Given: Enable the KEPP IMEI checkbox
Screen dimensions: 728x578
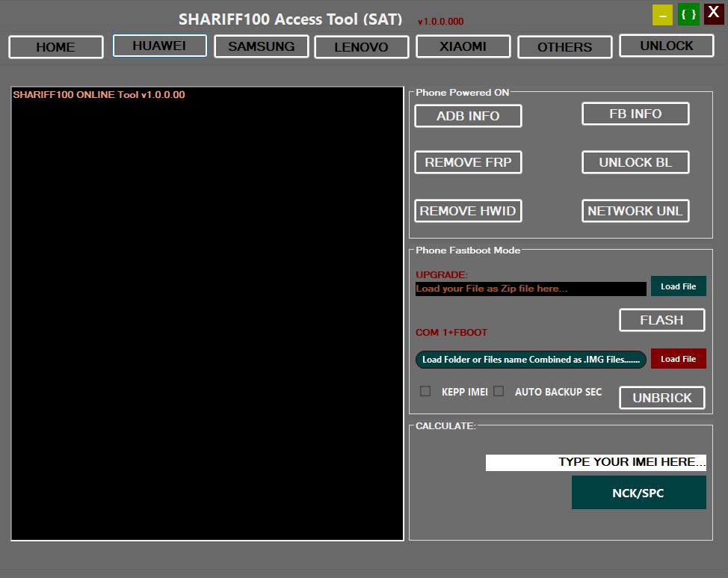Looking at the screenshot, I should (425, 390).
